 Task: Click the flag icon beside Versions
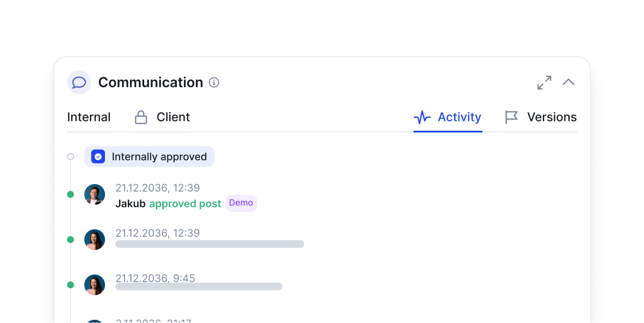pyautogui.click(x=511, y=117)
